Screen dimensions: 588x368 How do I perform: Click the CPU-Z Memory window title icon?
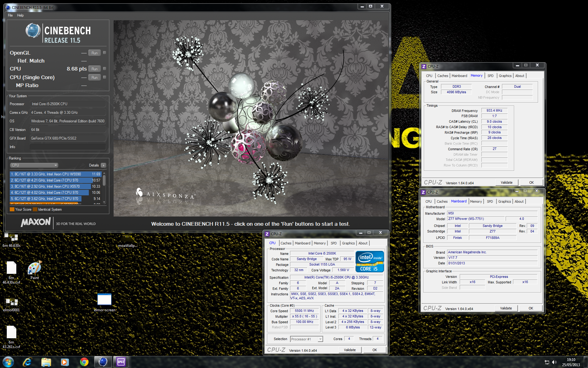(424, 66)
